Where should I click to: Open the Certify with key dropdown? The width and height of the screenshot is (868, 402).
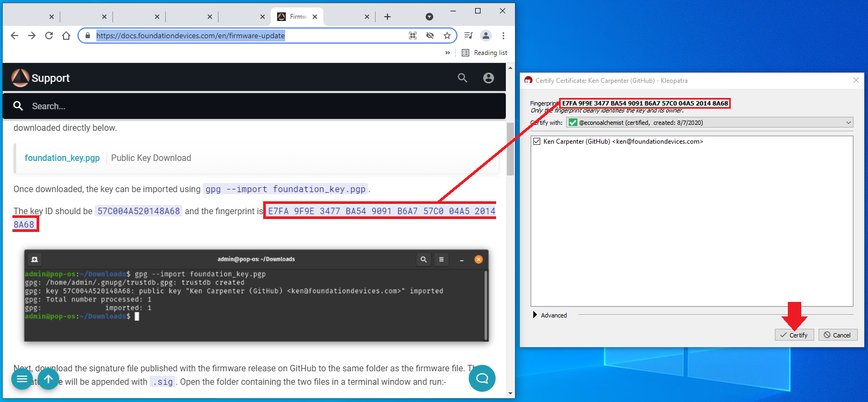click(710, 123)
